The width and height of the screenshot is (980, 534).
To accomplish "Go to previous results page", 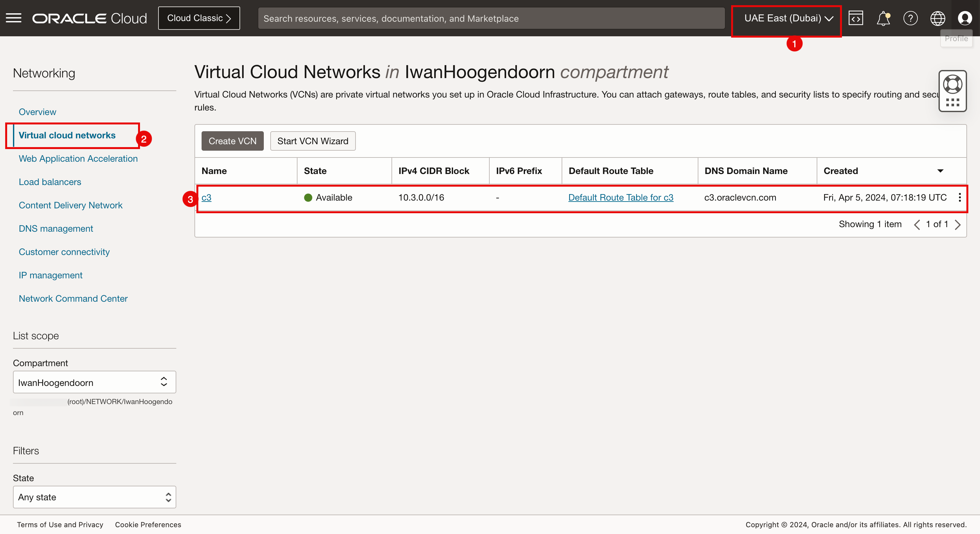I will 917,225.
